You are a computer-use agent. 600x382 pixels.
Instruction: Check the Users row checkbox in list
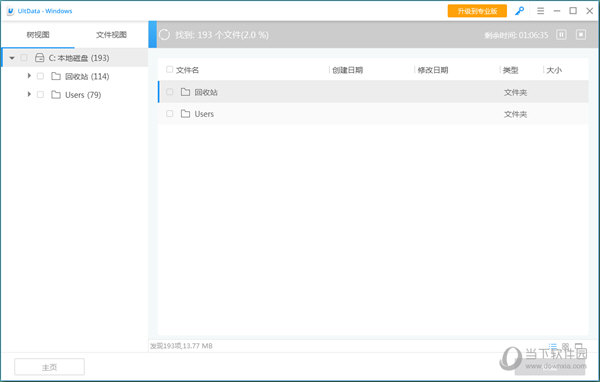(x=170, y=114)
